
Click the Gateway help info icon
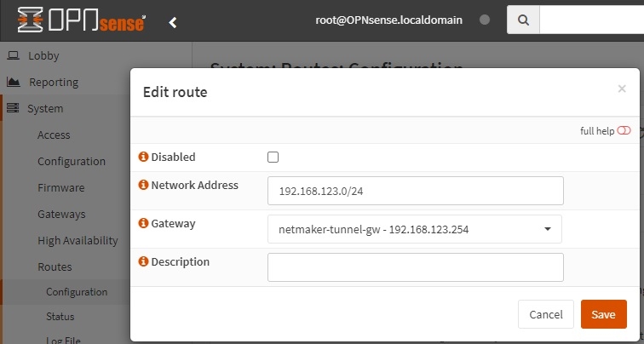(x=143, y=223)
